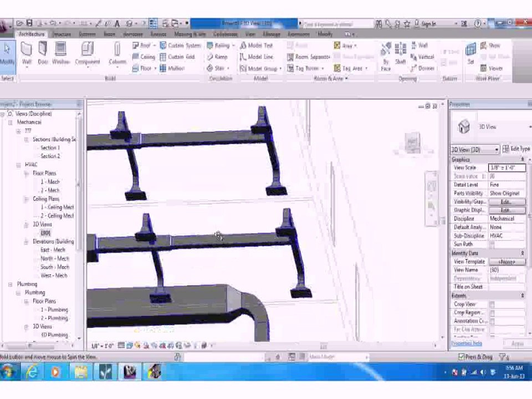Collapse the HVAC tree node

(18, 165)
